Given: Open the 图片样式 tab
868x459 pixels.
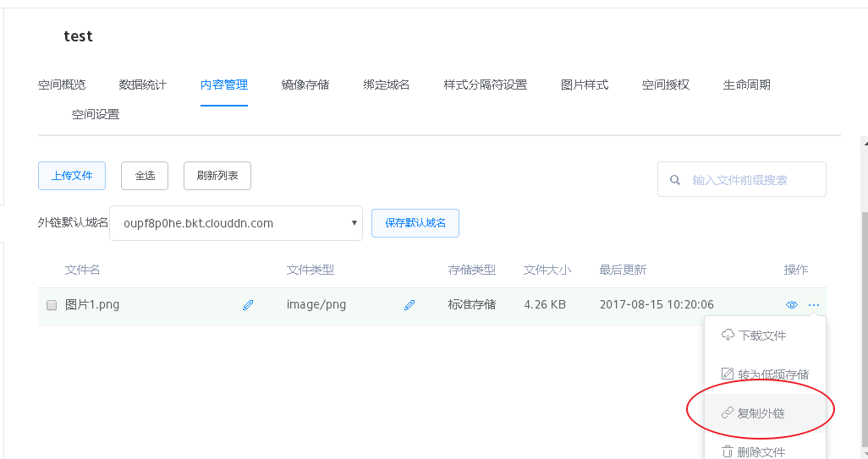Looking at the screenshot, I should 585,85.
